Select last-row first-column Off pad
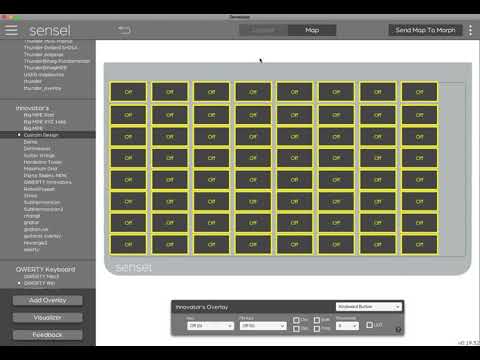Viewport: 480px width, 360px height. point(128,244)
